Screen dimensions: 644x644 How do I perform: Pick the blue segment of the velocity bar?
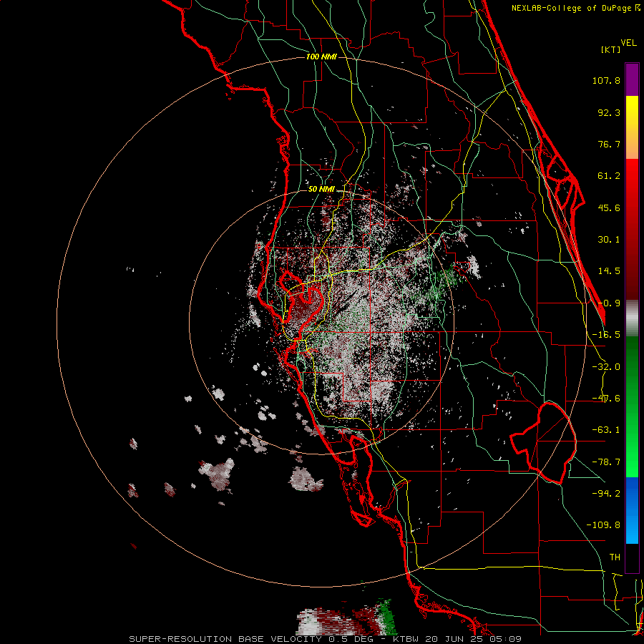click(632, 510)
